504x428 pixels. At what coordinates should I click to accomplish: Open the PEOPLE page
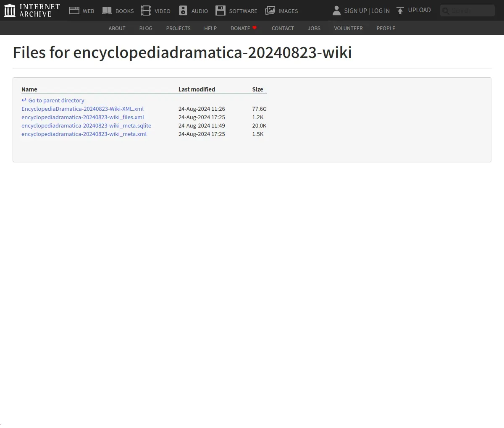(x=386, y=29)
